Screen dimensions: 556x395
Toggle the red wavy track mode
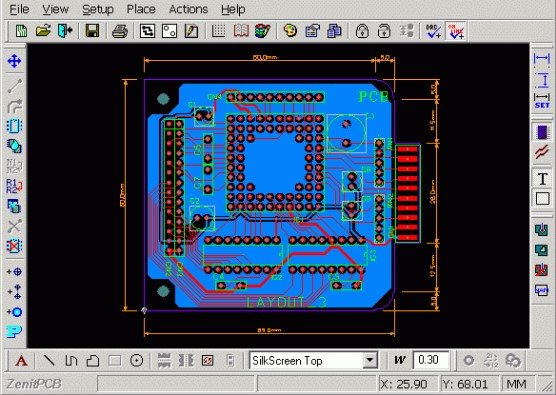(x=542, y=153)
